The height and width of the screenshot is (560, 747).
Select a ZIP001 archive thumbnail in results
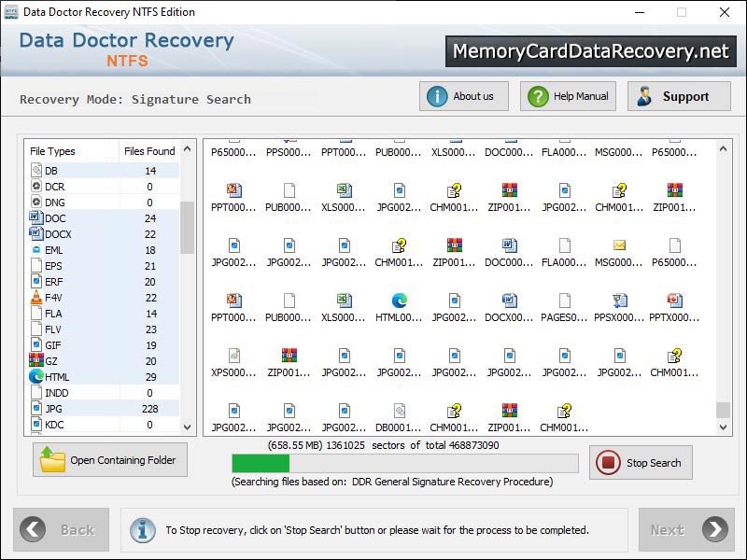289,356
